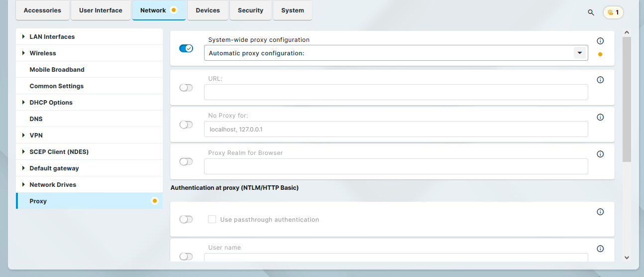The height and width of the screenshot is (277, 644).
Task: Select DNS in the sidebar
Action: 36,119
